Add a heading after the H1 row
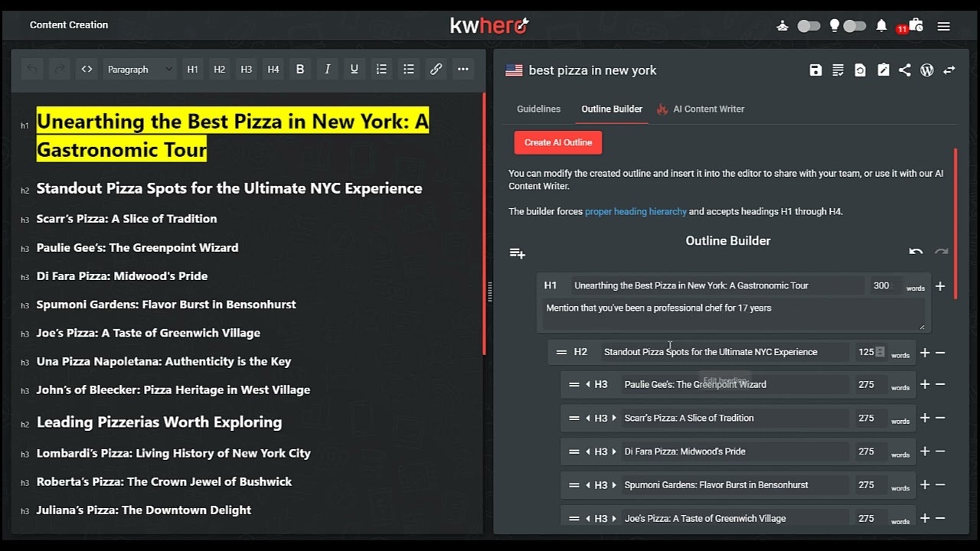Viewport: 980px width, 551px height. (940, 286)
